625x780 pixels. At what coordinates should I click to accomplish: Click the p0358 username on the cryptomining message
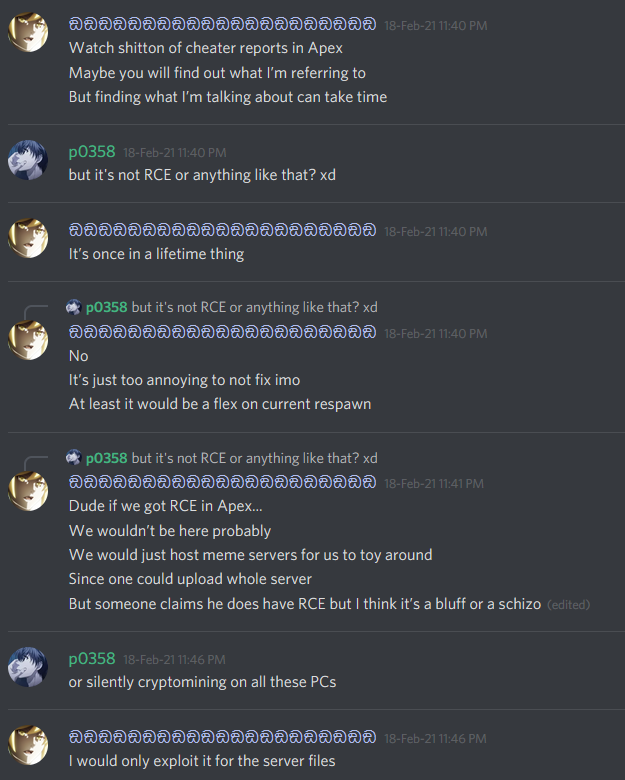(92, 659)
